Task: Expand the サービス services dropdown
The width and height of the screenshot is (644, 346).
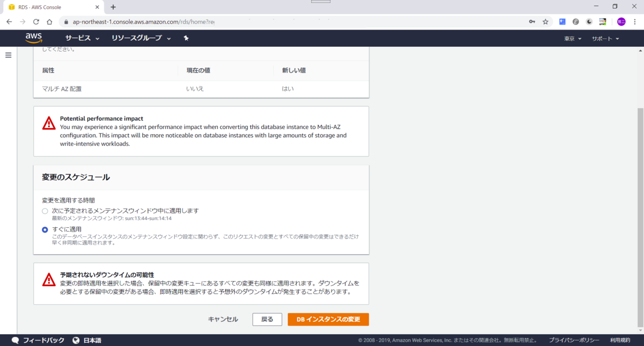Action: [x=83, y=38]
